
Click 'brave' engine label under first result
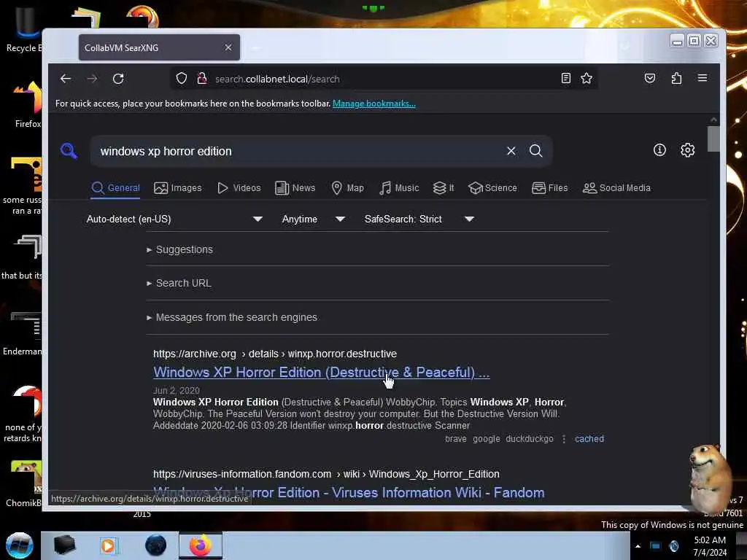(456, 438)
